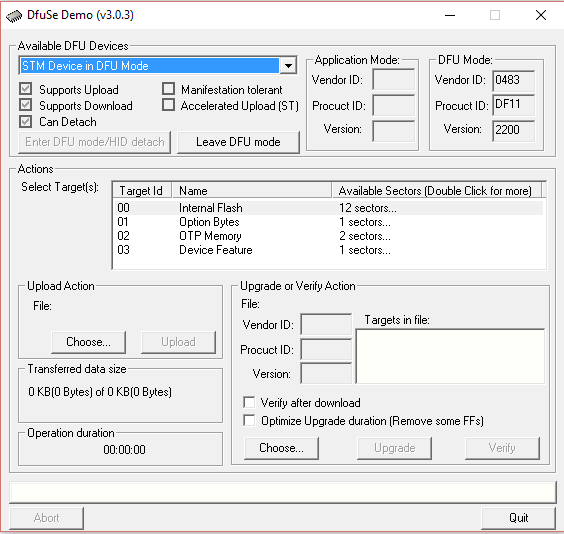Image resolution: width=564 pixels, height=534 pixels.
Task: Click the Target Id column header
Action: coord(142,191)
